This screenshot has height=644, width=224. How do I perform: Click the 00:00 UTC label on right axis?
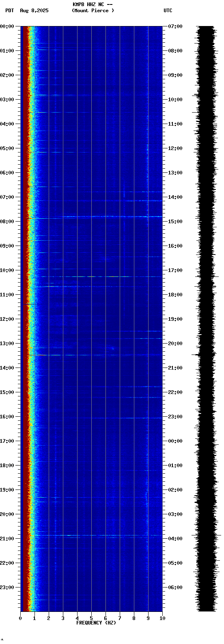pyautogui.click(x=175, y=441)
